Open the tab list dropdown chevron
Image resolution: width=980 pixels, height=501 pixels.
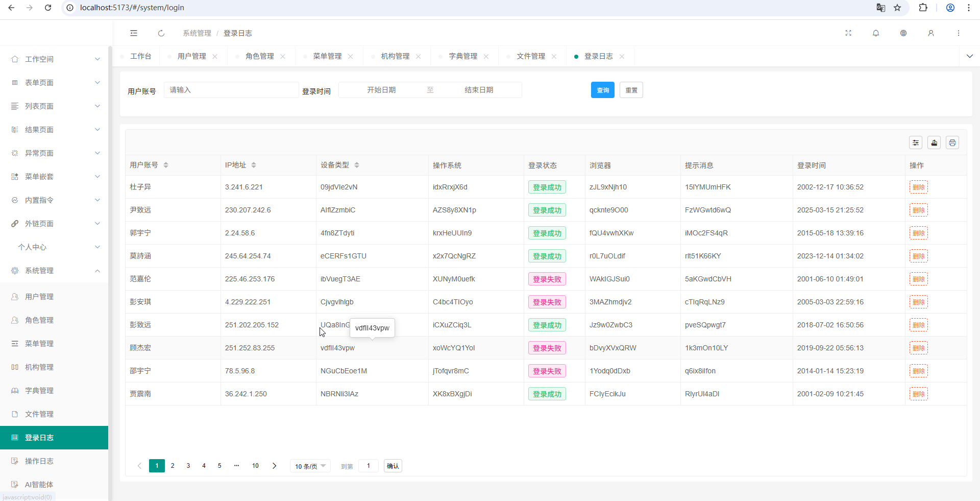[970, 56]
